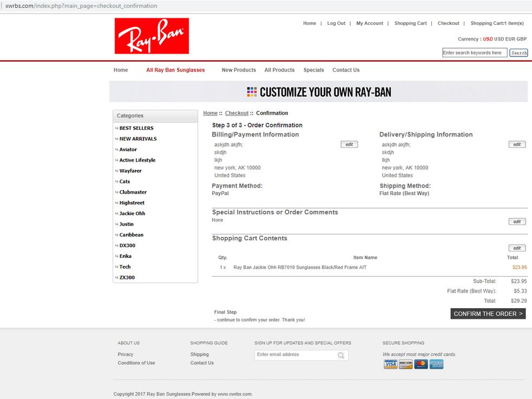The width and height of the screenshot is (532, 399).
Task: Click the American Express card icon
Action: [436, 364]
